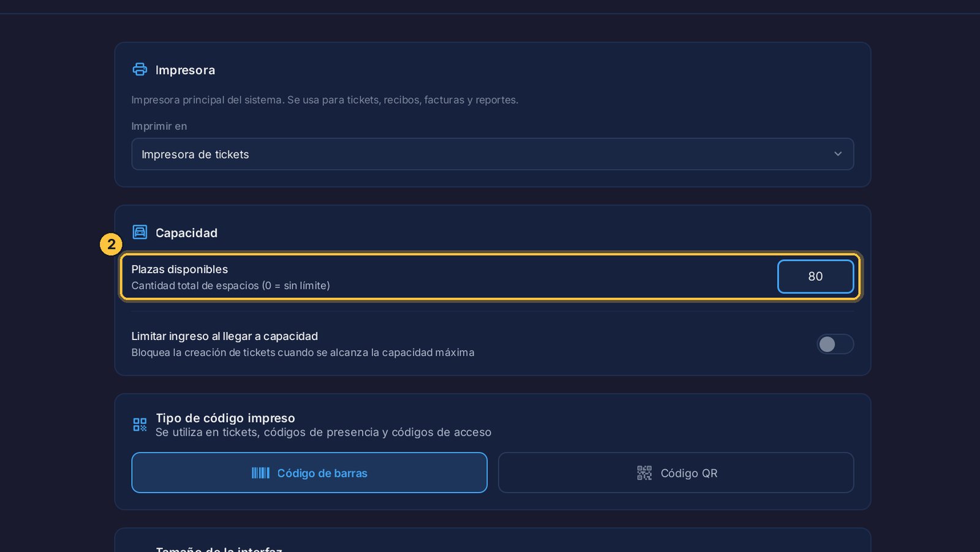Open the Imprimir en dropdown
Viewport: 980px width, 552px height.
tap(492, 154)
